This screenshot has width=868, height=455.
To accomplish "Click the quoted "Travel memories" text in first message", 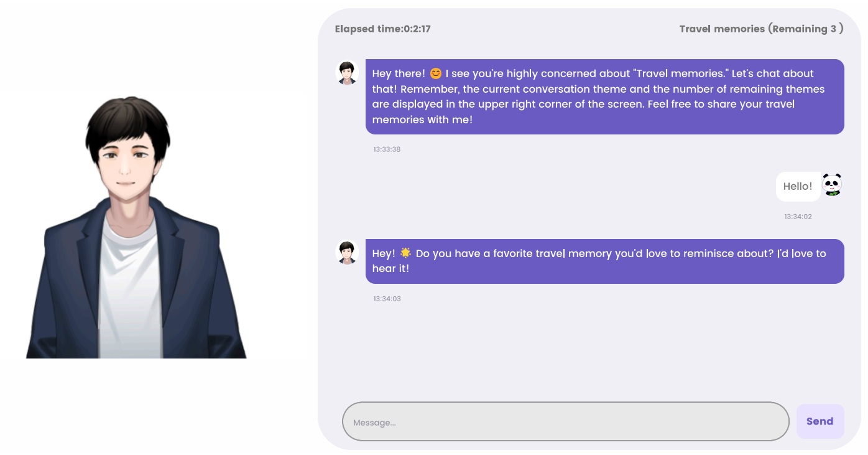I will coord(680,73).
